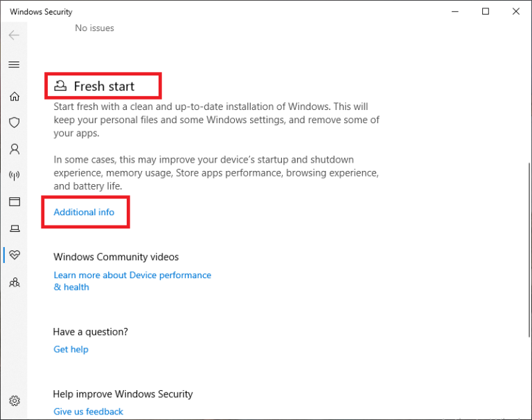
Task: Open Learn more about Device performance link
Action: point(132,275)
